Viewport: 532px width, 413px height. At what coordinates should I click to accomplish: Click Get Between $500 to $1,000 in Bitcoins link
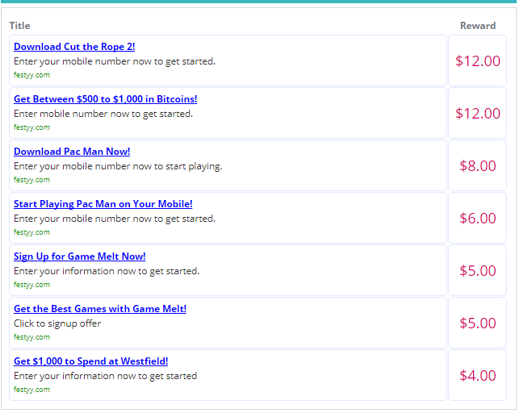pos(105,99)
